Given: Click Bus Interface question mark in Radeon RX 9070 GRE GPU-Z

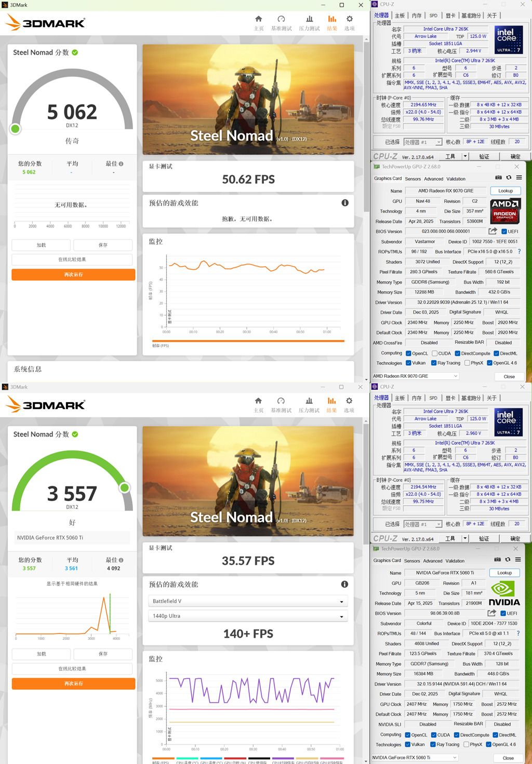Looking at the screenshot, I should pyautogui.click(x=519, y=252).
